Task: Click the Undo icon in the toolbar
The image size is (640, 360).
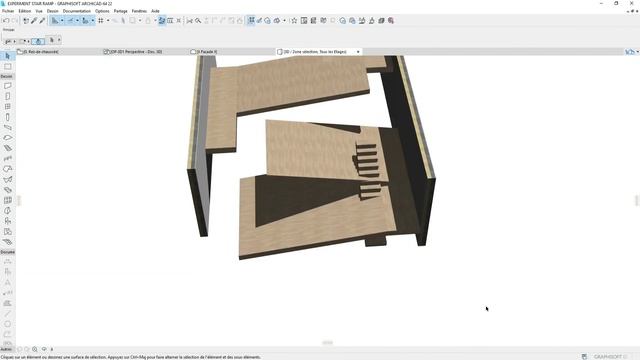Action: (6, 20)
